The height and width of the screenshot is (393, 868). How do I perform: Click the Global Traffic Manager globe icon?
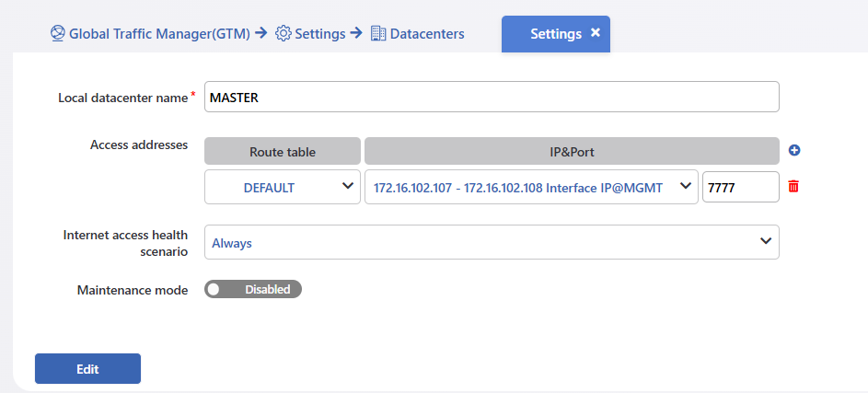tap(58, 34)
